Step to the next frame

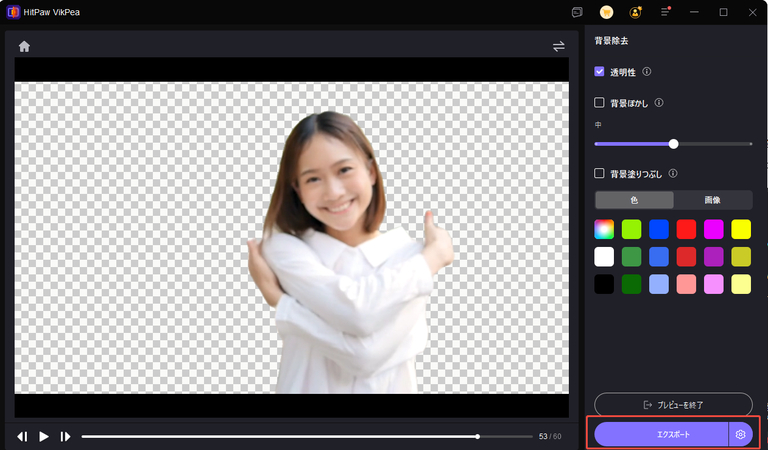click(x=65, y=436)
